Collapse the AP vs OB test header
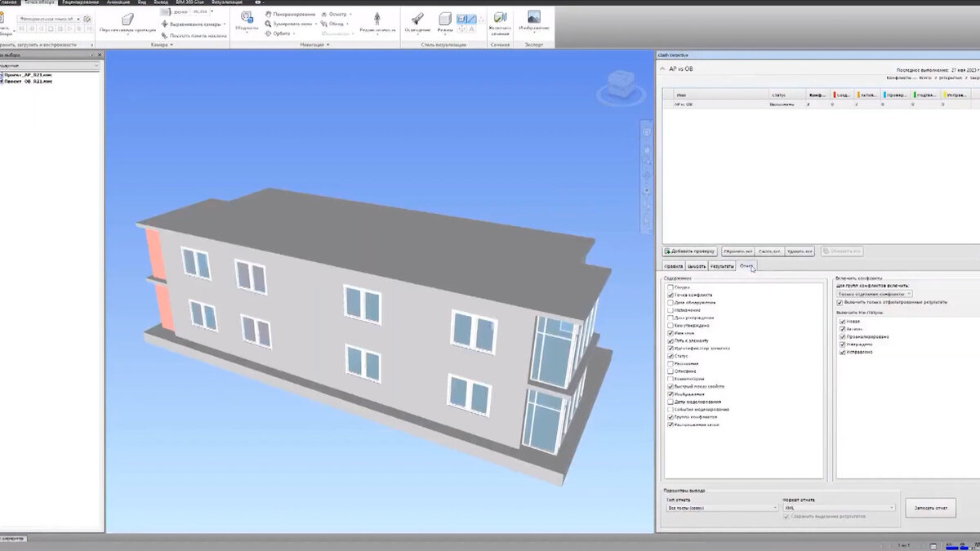Image resolution: width=980 pixels, height=551 pixels. (x=663, y=69)
